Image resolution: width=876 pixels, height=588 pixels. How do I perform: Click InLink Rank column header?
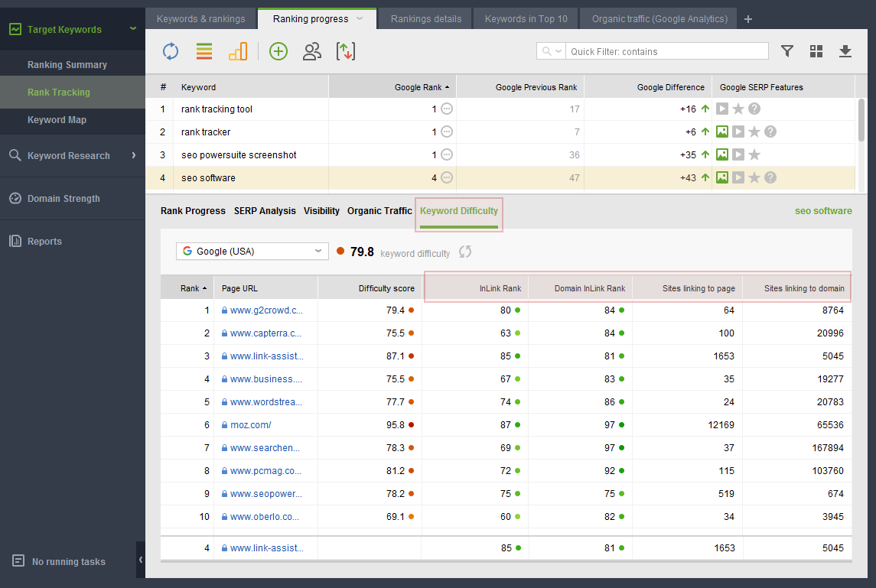tap(475, 288)
